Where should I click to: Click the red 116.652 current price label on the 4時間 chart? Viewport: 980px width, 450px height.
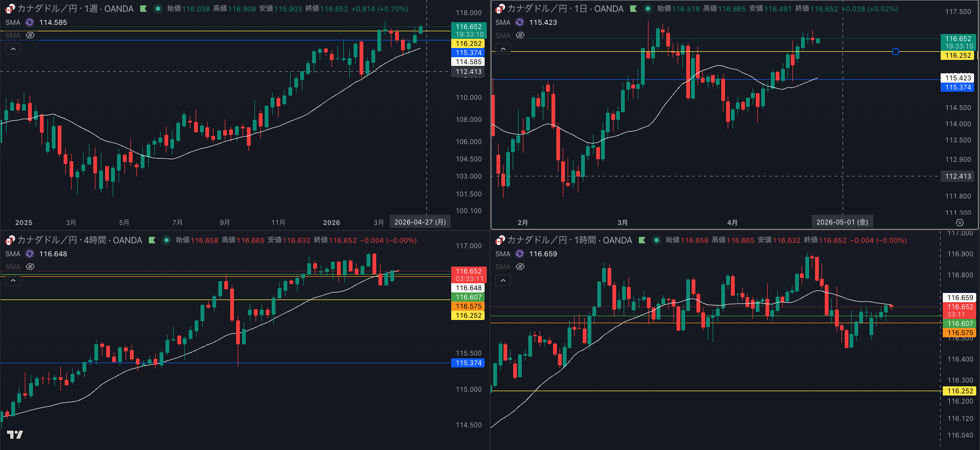[469, 275]
